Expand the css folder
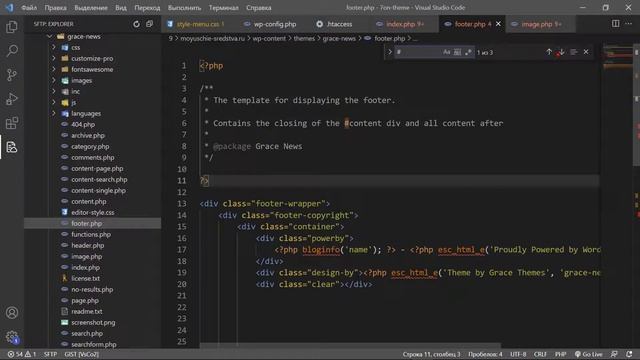 [x=53, y=47]
